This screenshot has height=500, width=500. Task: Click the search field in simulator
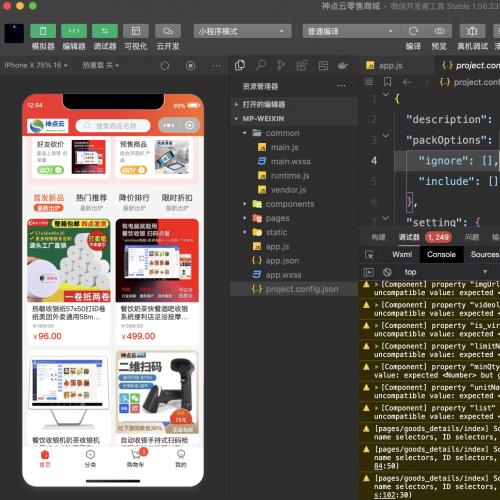pos(113,126)
